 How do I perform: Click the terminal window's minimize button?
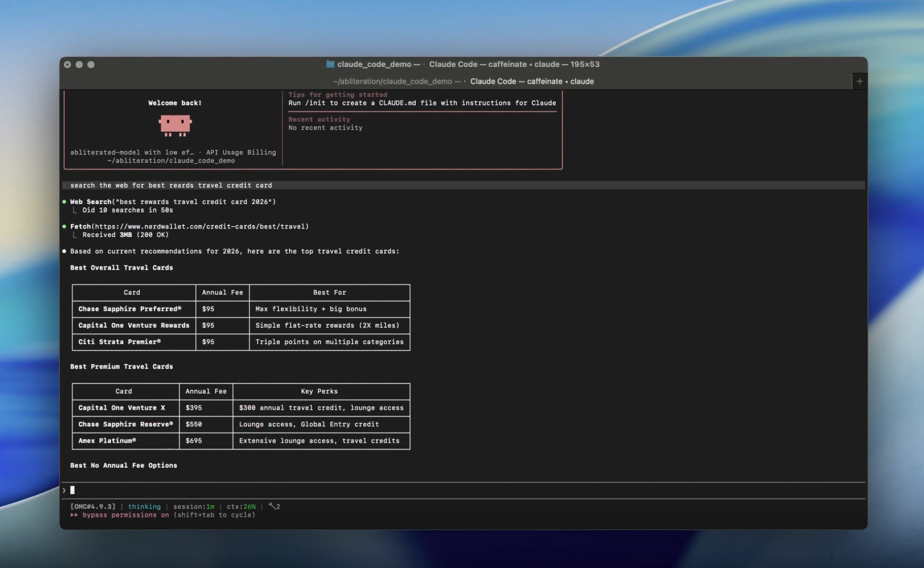[79, 65]
